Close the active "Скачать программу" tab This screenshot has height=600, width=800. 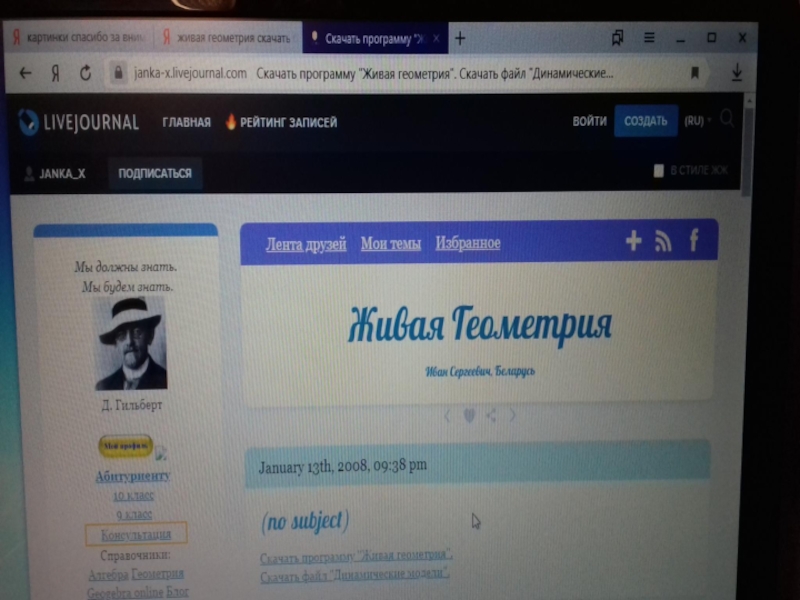tap(436, 38)
